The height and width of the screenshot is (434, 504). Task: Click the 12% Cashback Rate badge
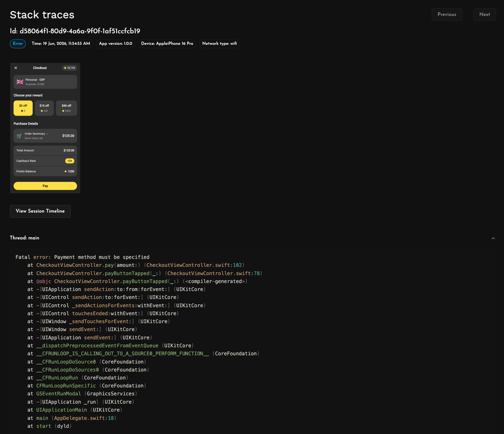click(x=70, y=161)
